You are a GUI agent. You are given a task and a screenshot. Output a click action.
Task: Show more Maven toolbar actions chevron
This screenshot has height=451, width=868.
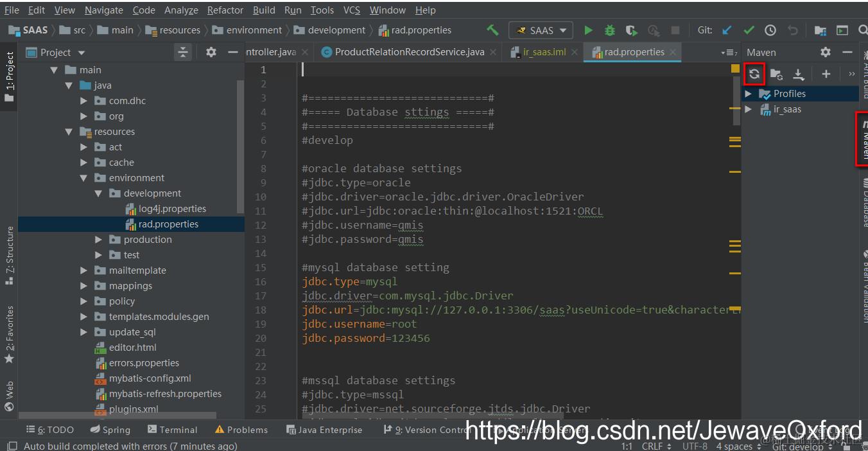pos(852,74)
